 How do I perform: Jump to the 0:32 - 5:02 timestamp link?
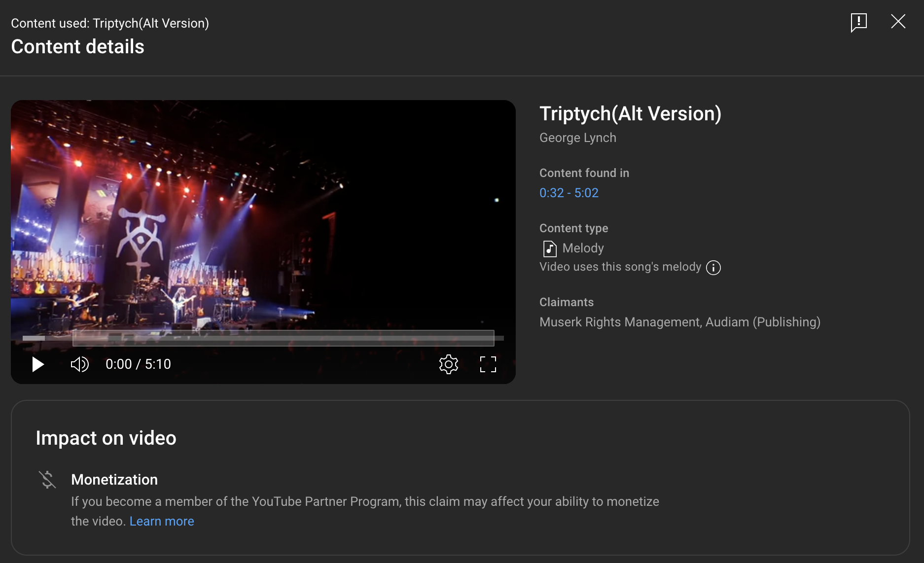click(569, 193)
